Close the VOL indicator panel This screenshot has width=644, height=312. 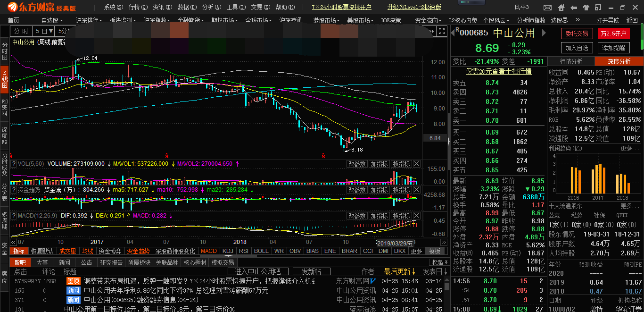tap(416, 164)
